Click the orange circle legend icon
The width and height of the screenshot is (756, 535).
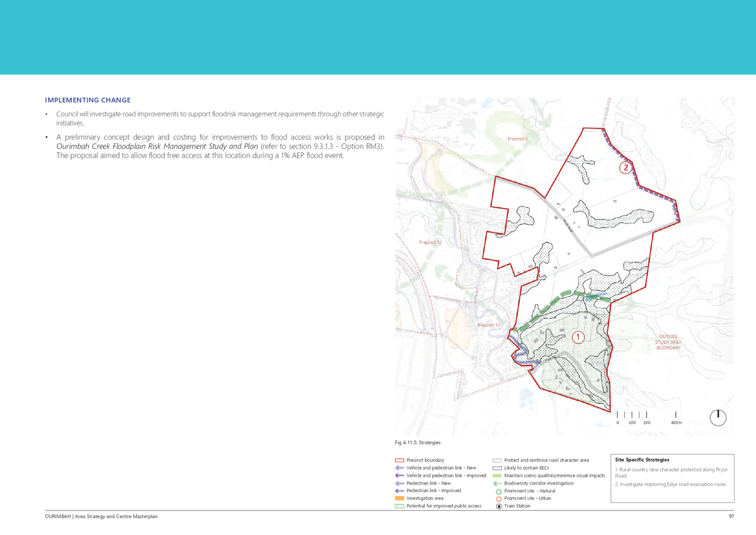[498, 499]
